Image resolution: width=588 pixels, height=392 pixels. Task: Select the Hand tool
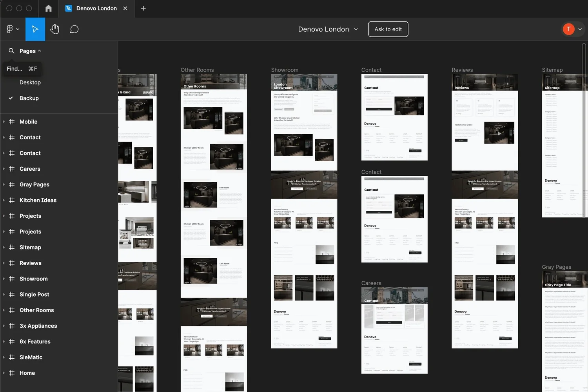pos(54,29)
